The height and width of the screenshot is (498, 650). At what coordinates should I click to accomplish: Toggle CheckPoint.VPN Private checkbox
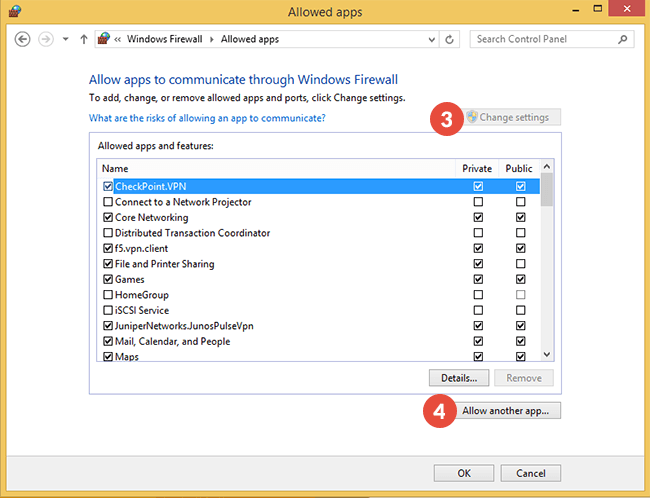point(478,186)
